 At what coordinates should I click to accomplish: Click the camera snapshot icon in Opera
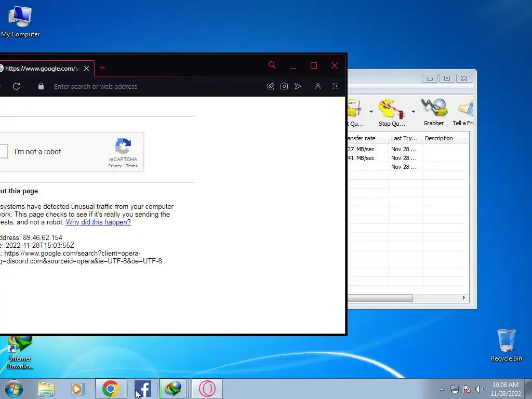pyautogui.click(x=284, y=86)
